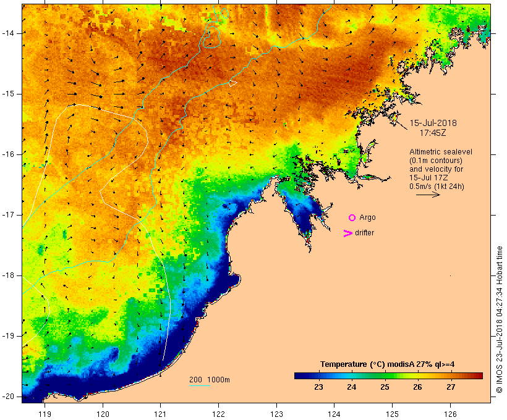This screenshot has width=507, height=420.
Task: Click the date text 15-Jul-2018
Action: click(433, 123)
